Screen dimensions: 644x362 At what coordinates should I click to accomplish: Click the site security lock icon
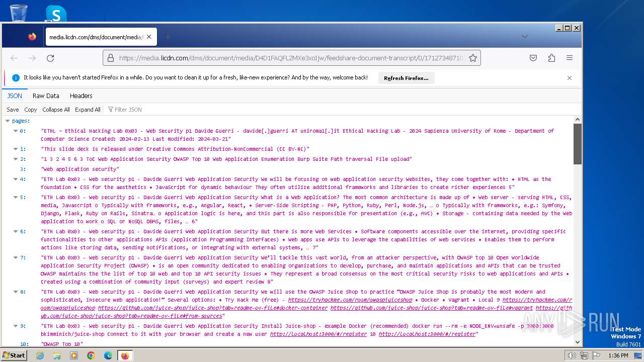pos(111,58)
